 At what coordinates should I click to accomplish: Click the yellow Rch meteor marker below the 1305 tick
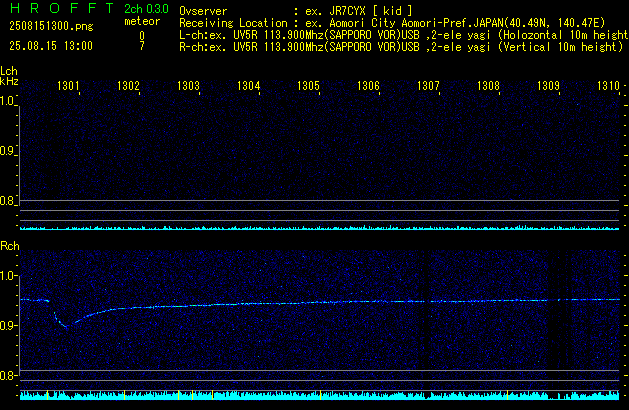point(321,395)
